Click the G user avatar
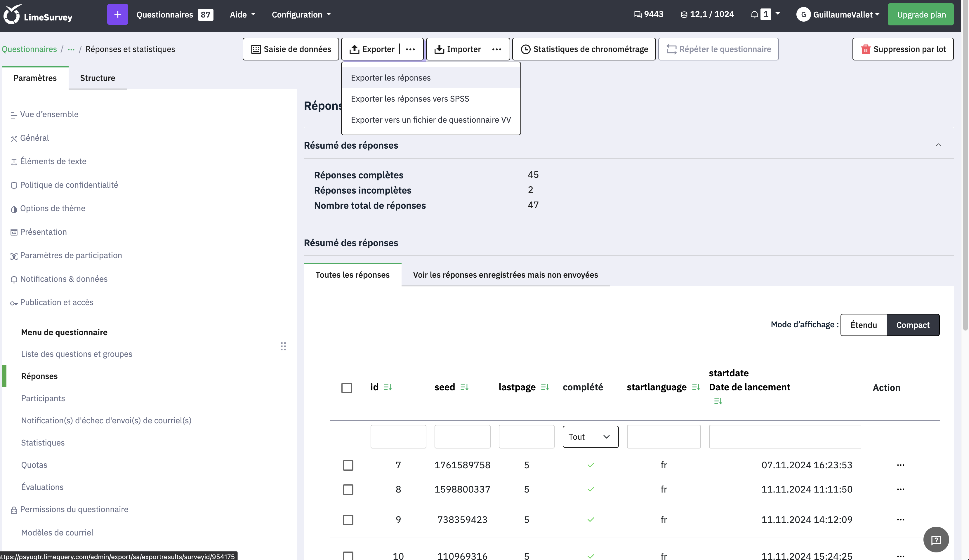 803,15
